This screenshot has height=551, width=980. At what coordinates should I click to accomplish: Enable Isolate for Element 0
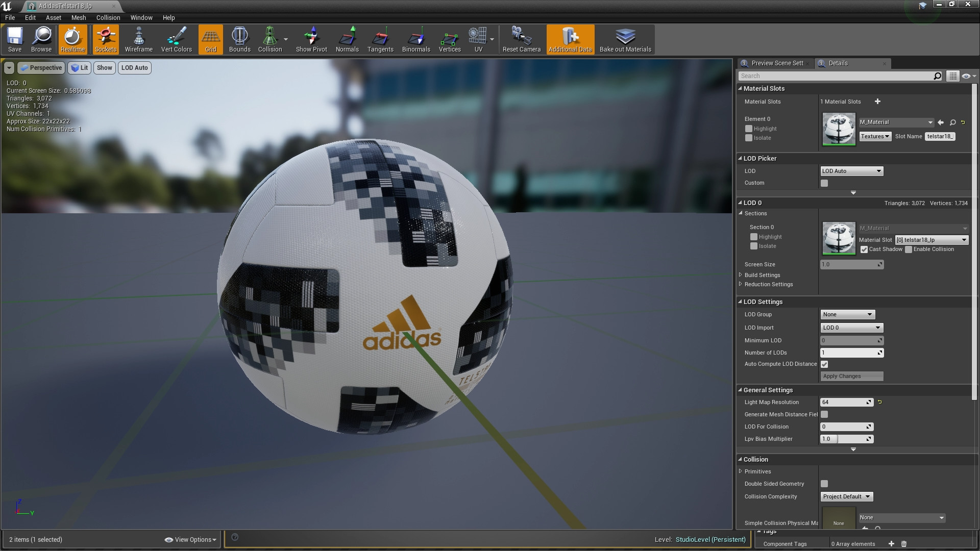749,138
